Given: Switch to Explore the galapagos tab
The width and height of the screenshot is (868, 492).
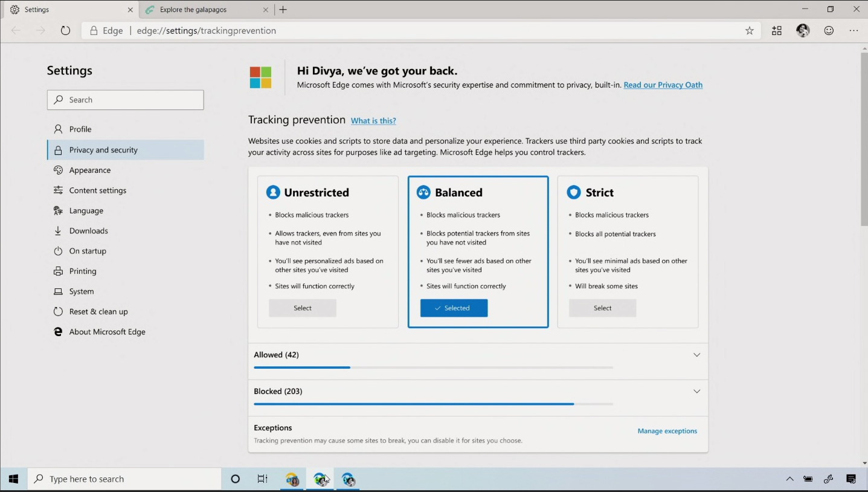Looking at the screenshot, I should tap(207, 10).
